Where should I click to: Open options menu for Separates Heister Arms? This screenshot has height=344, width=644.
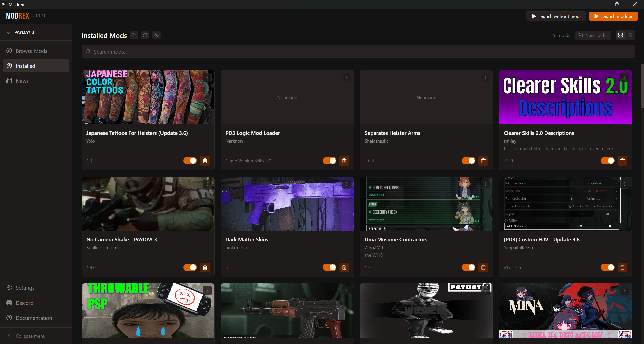pyautogui.click(x=485, y=77)
